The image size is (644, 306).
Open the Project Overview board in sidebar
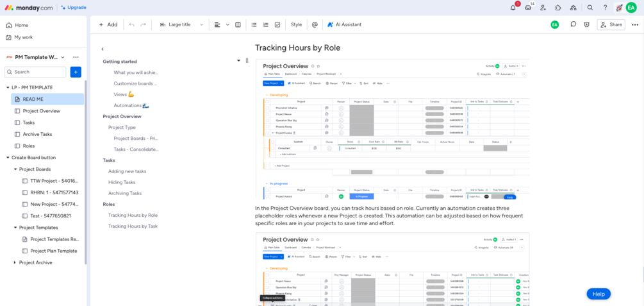coord(42,111)
